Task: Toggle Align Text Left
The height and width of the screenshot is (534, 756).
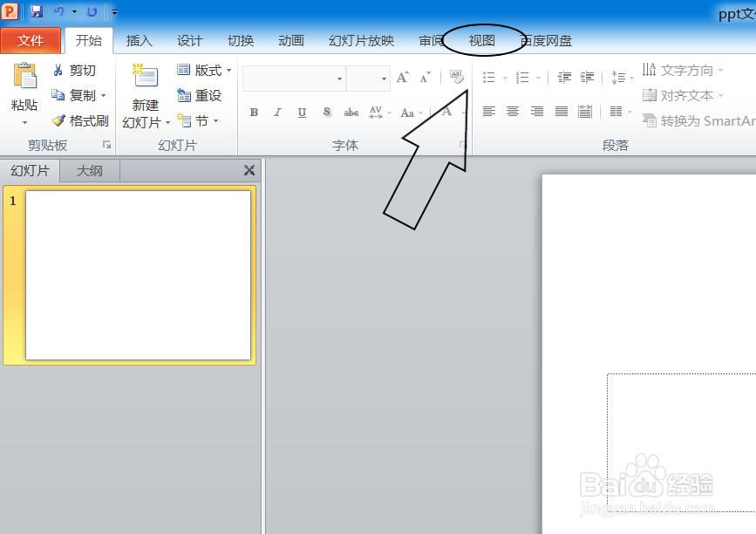Action: tap(489, 112)
